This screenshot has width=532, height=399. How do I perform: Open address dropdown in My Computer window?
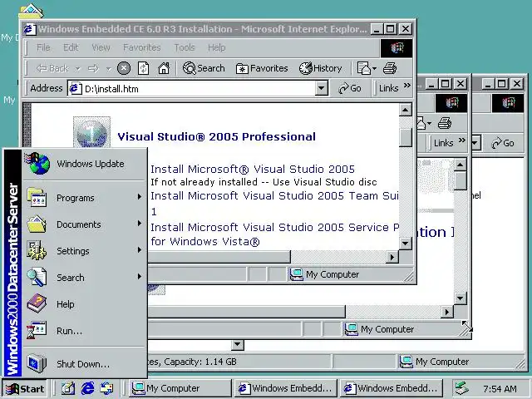click(x=475, y=143)
